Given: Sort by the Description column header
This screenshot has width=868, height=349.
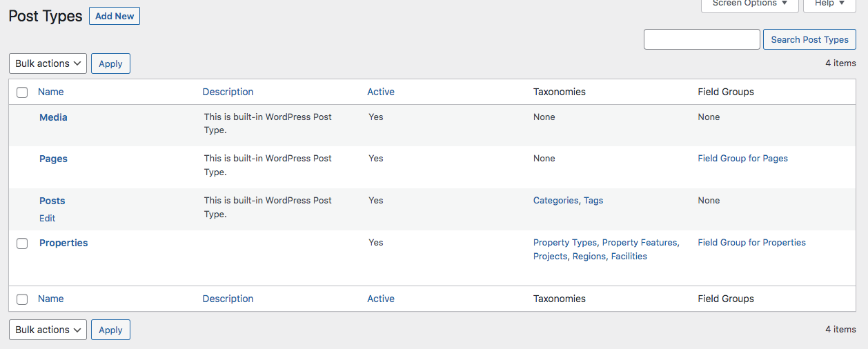Looking at the screenshot, I should point(228,92).
